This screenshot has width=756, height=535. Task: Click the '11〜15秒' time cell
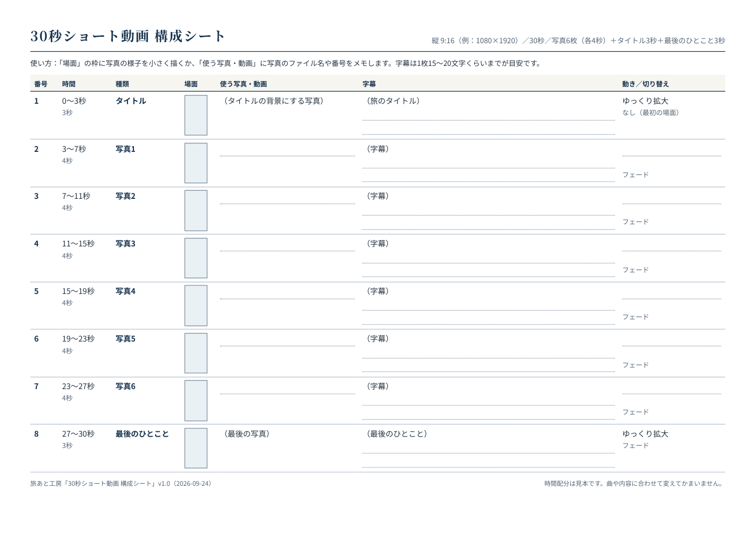78,244
